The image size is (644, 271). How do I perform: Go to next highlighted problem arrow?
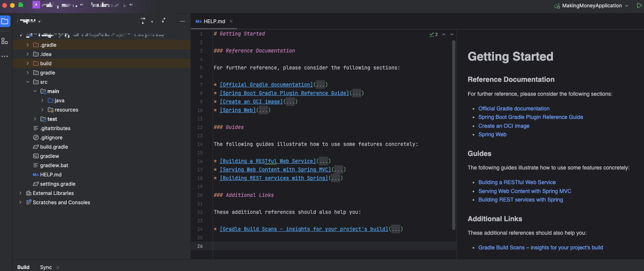(x=452, y=34)
